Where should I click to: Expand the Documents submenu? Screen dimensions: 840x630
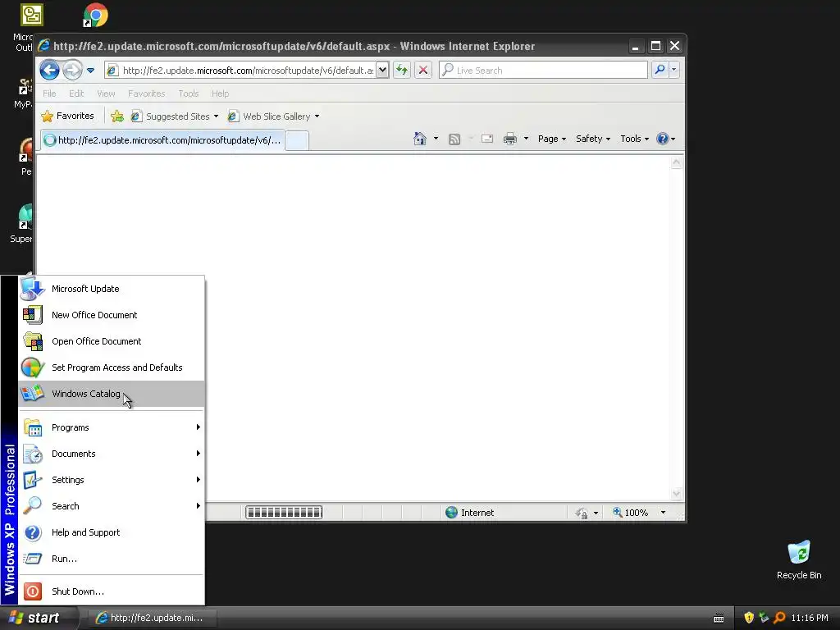[112, 454]
